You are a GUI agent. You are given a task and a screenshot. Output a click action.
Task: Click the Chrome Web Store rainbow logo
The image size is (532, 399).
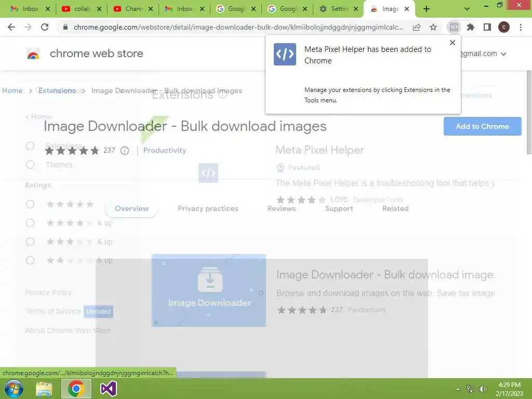point(33,54)
